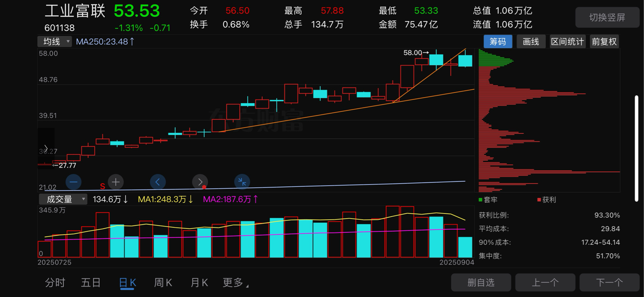Image resolution: width=644 pixels, height=297 pixels.
Task: Shift chart right with forward arrow icon
Action: 200,182
